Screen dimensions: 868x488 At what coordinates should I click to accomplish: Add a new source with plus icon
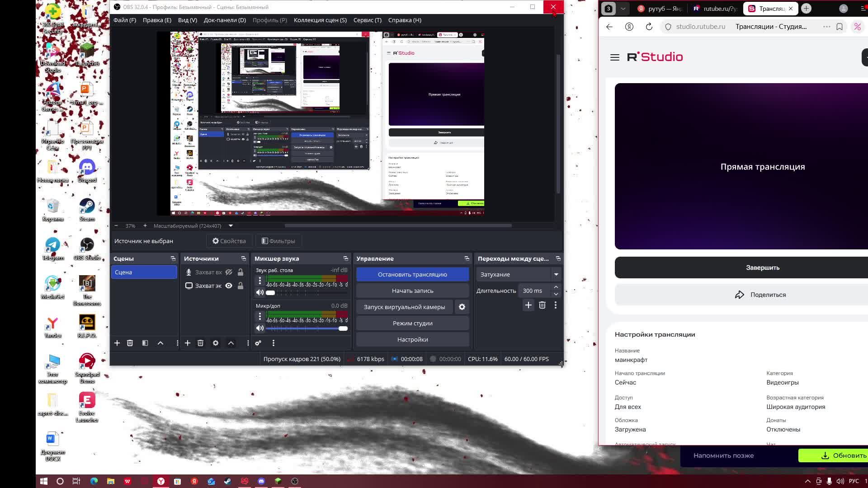[188, 343]
